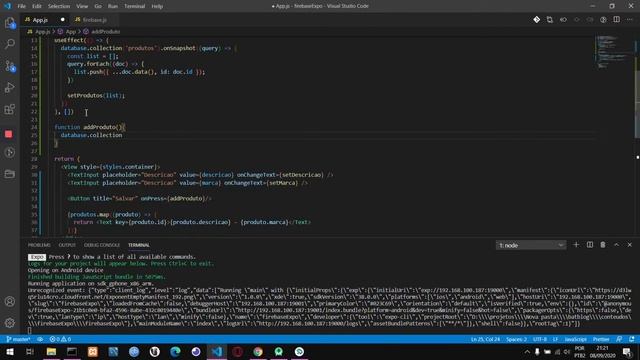Click the App.js breadcrumb item
Screen dimensions: 640x360
coord(39,31)
